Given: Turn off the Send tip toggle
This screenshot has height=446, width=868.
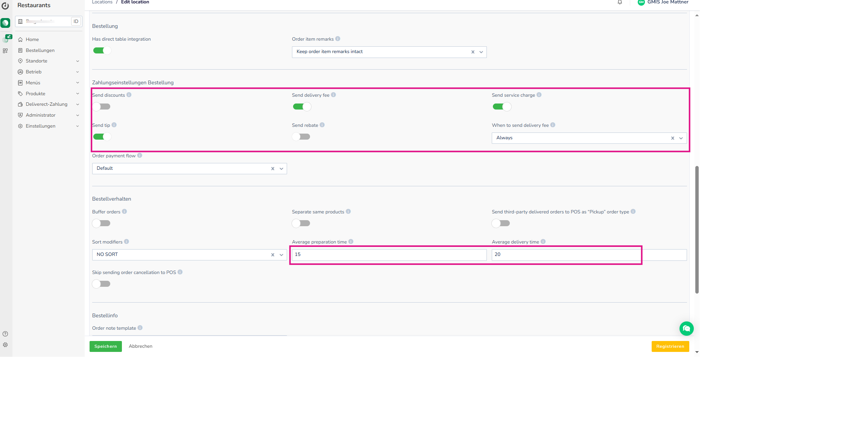Looking at the screenshot, I should (102, 137).
